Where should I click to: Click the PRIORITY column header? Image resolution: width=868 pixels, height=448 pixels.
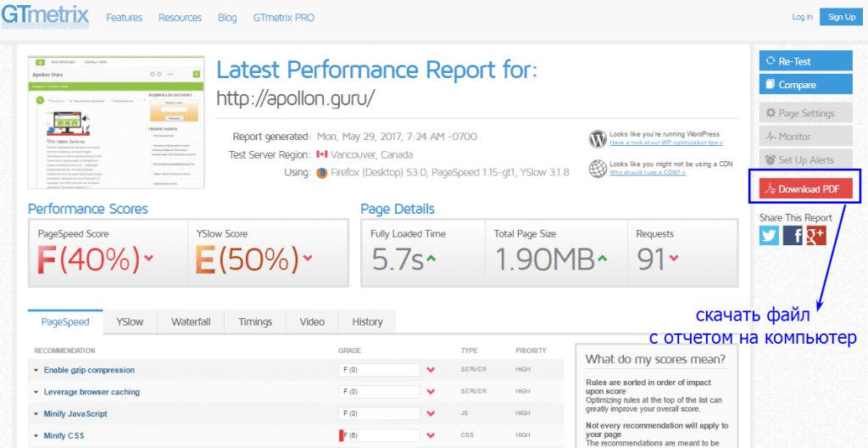tap(531, 350)
